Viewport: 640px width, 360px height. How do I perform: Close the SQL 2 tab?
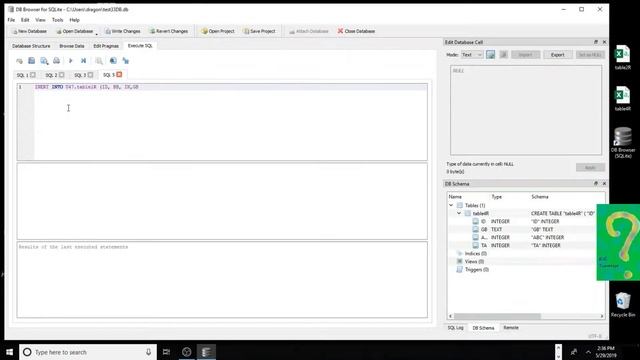click(62, 75)
